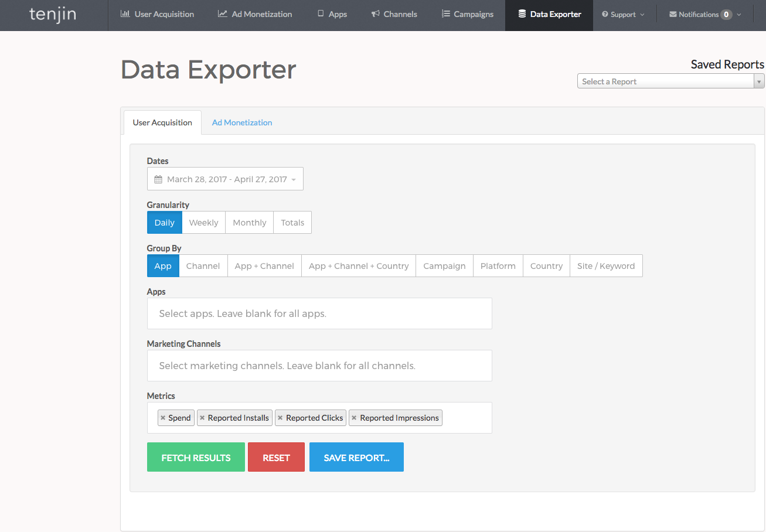Click the Data Exporter page heading
766x532 pixels.
point(209,70)
